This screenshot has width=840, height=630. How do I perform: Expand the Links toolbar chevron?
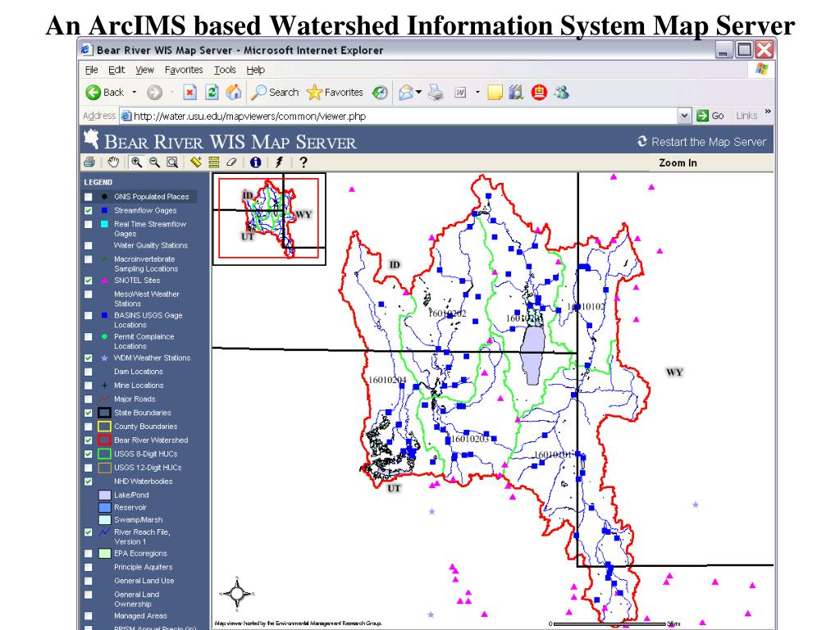tap(768, 112)
